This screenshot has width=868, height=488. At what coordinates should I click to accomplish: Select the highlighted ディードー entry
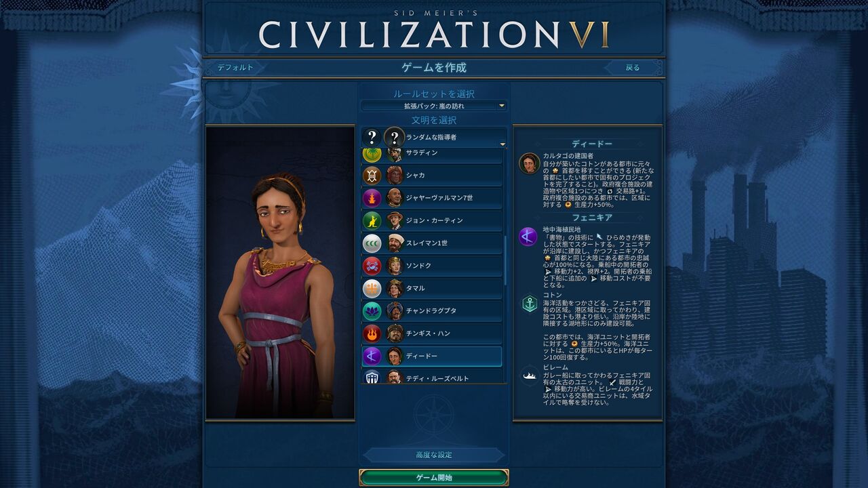[x=432, y=356]
